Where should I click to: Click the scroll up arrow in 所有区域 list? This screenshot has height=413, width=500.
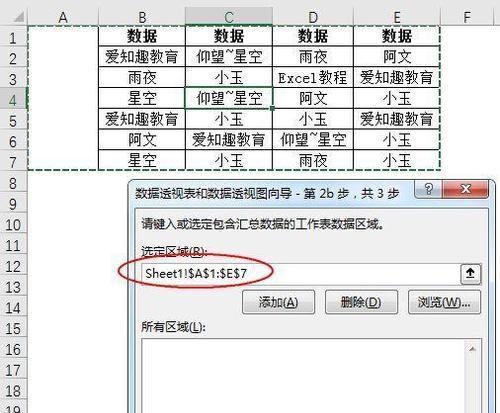pos(472,349)
